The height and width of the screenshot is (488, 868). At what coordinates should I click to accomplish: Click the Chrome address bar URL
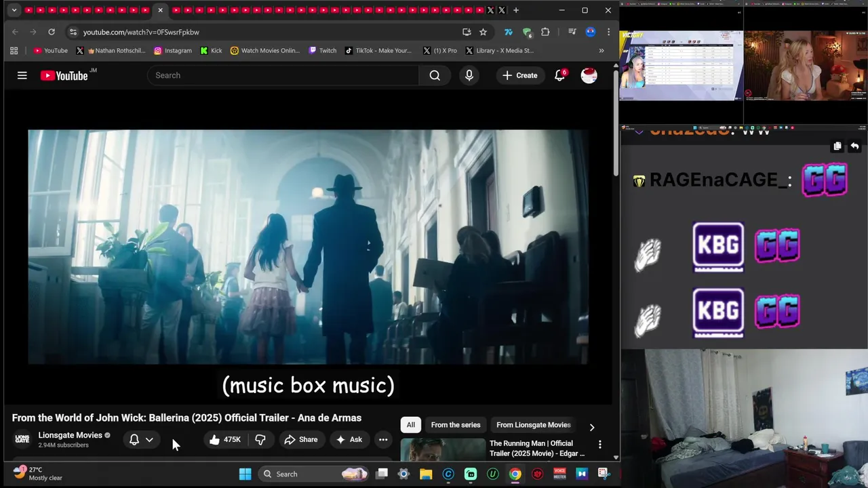[x=141, y=32]
